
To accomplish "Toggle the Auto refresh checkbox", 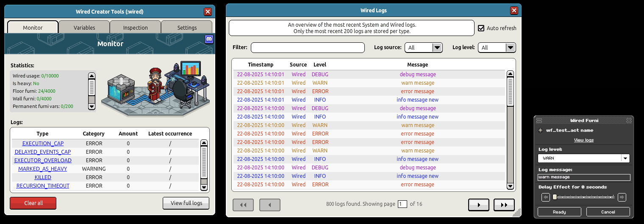I will (481, 28).
